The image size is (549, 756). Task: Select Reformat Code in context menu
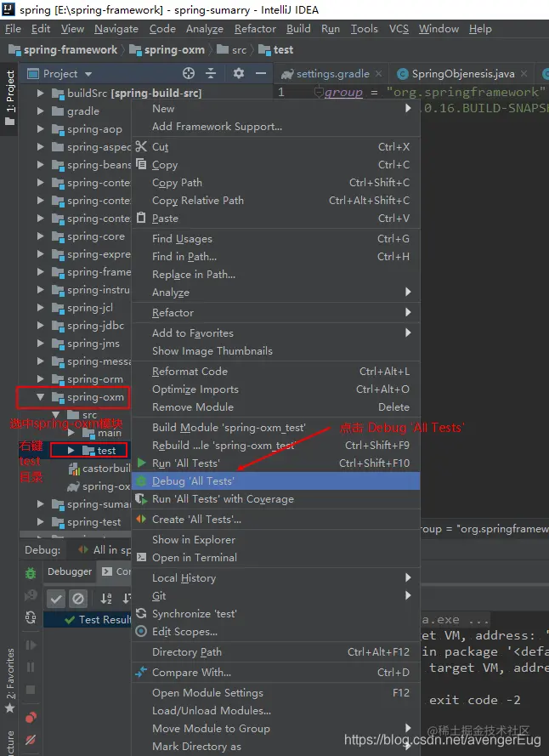275,372
